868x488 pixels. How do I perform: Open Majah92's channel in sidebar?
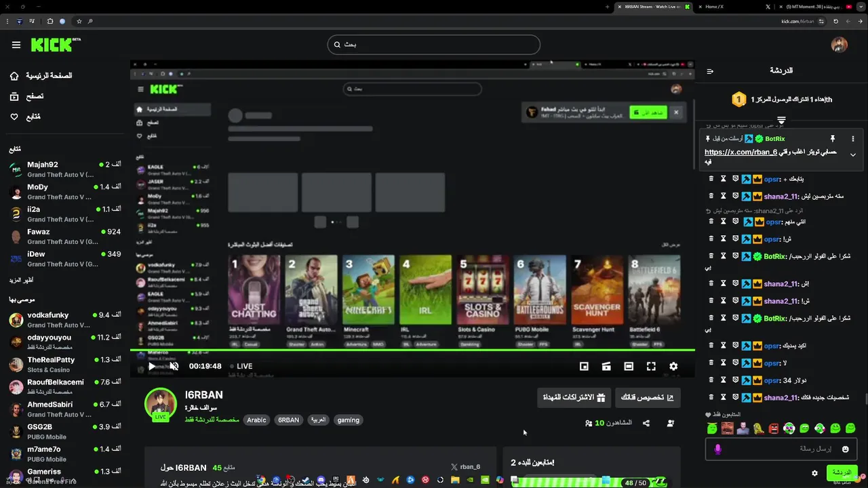pyautogui.click(x=65, y=169)
